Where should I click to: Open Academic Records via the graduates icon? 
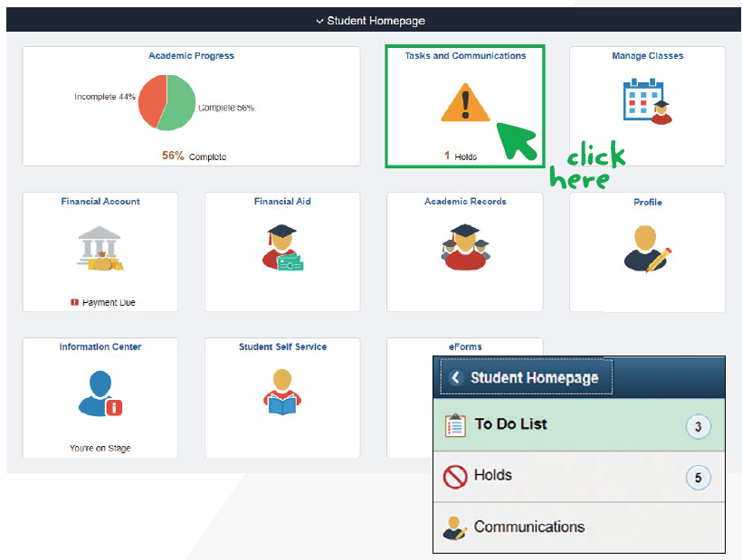tap(464, 249)
